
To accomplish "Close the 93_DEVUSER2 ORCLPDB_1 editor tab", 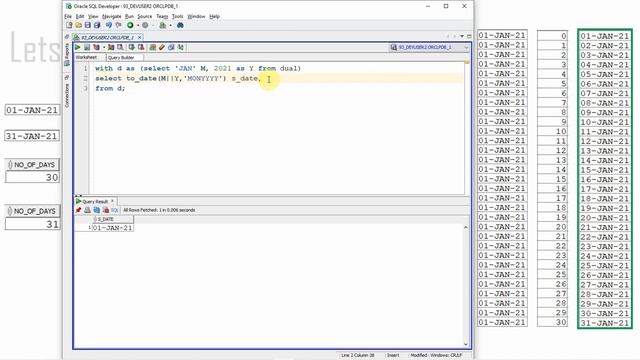I will [x=140, y=37].
